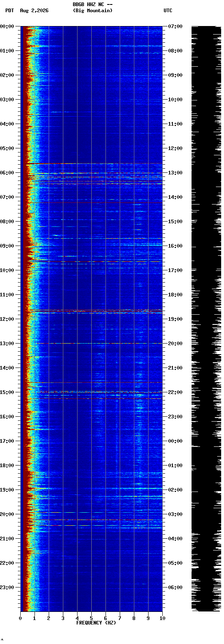Click the 06:00 UTC time label

(x=175, y=587)
